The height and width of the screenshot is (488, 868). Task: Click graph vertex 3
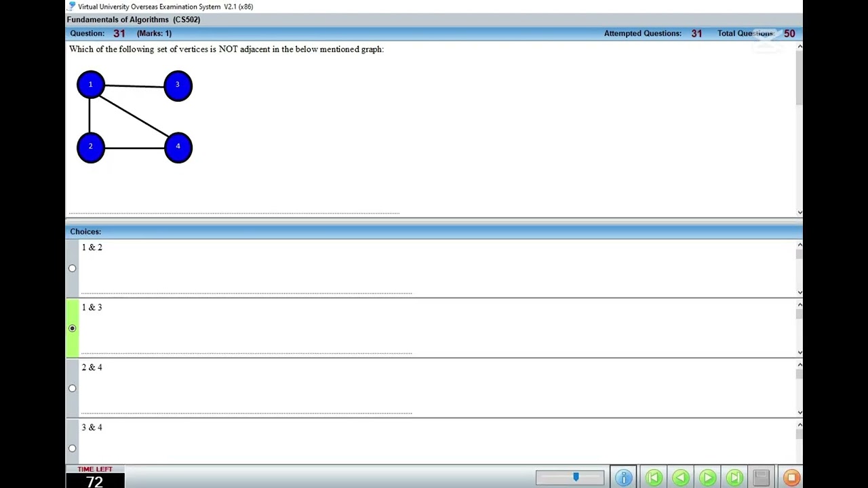tap(178, 85)
